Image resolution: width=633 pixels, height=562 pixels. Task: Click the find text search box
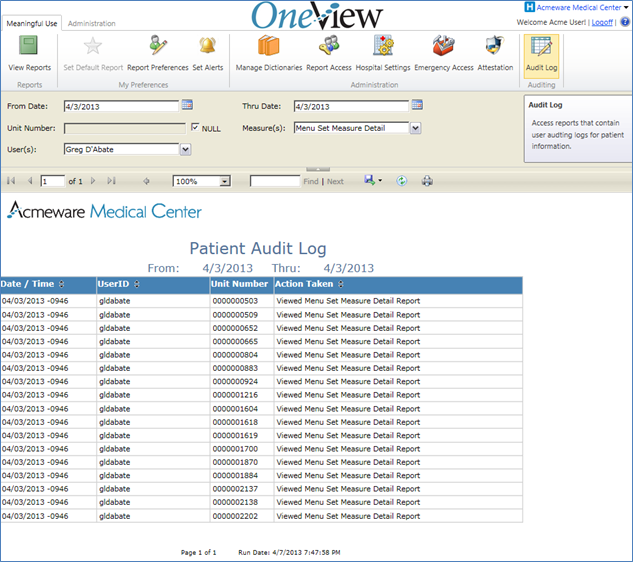tap(275, 181)
